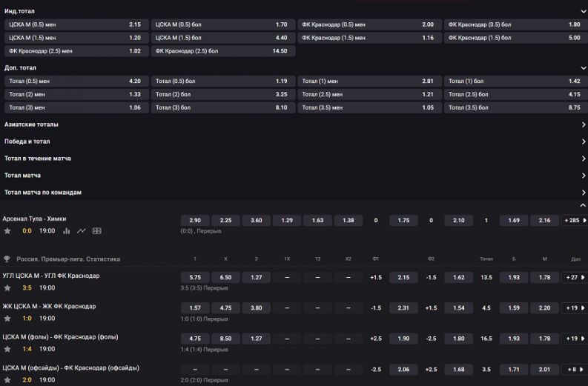The image size is (588, 386).
Task: Open odds trend line graph for Арсенал Тула
Action: (x=82, y=231)
